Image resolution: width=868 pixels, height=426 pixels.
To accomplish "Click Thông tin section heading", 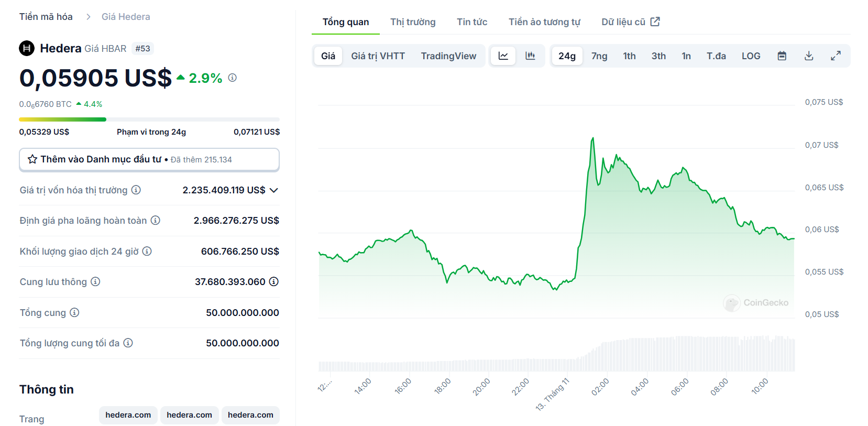I will click(x=47, y=389).
